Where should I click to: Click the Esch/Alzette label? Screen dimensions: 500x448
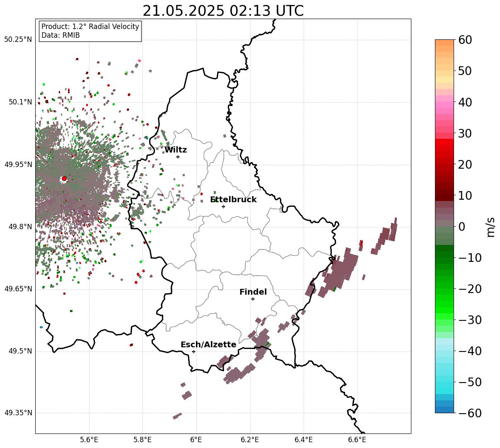(x=208, y=345)
